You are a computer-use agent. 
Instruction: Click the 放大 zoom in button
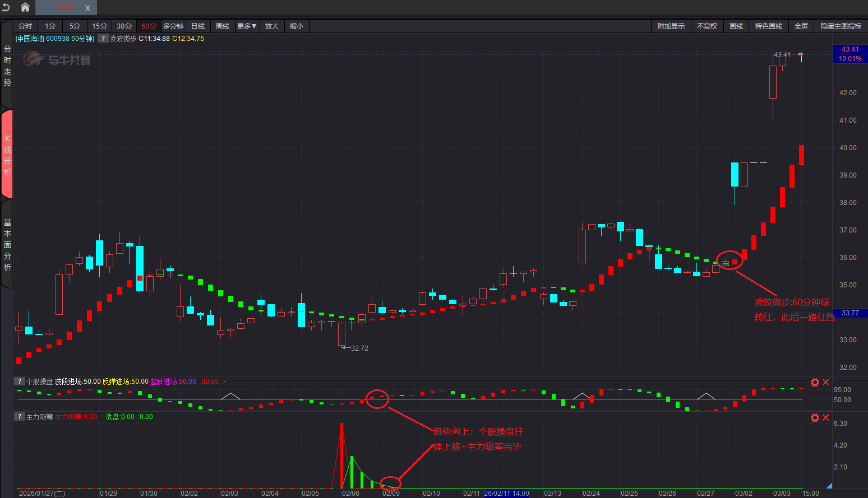click(x=272, y=26)
